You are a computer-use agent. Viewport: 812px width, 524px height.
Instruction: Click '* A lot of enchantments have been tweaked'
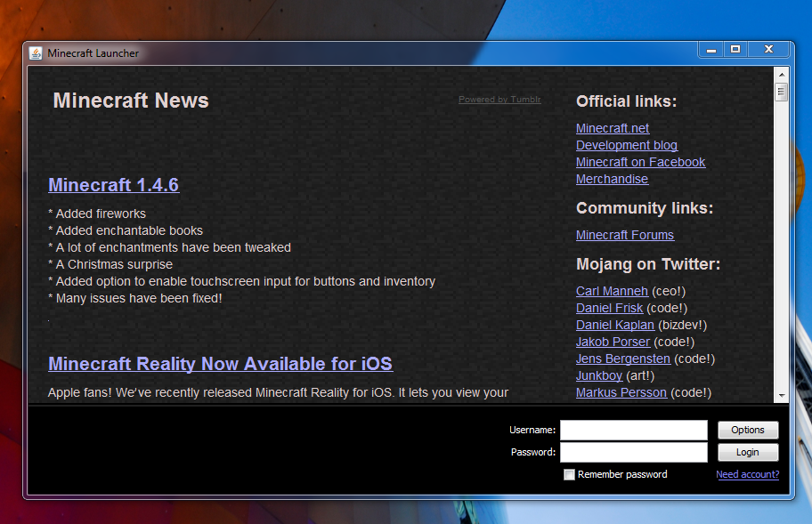click(x=169, y=248)
